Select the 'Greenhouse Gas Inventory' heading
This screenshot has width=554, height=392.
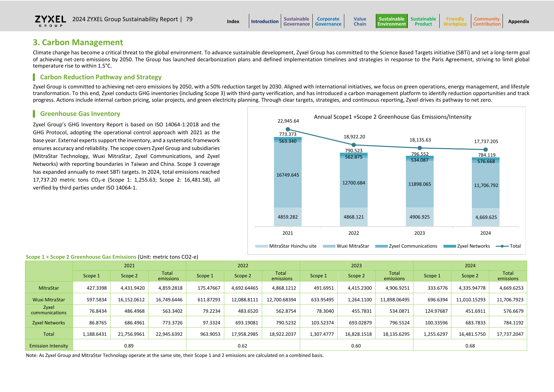click(x=80, y=114)
